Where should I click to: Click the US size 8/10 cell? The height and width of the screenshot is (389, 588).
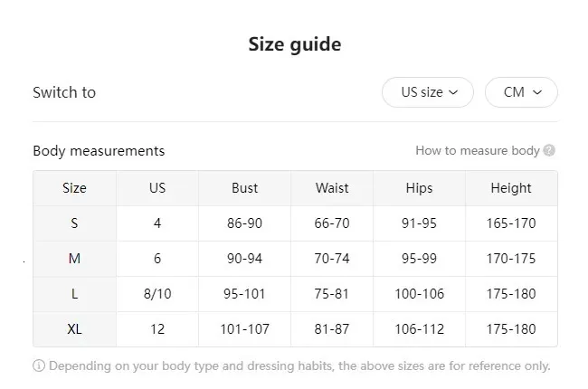157,294
